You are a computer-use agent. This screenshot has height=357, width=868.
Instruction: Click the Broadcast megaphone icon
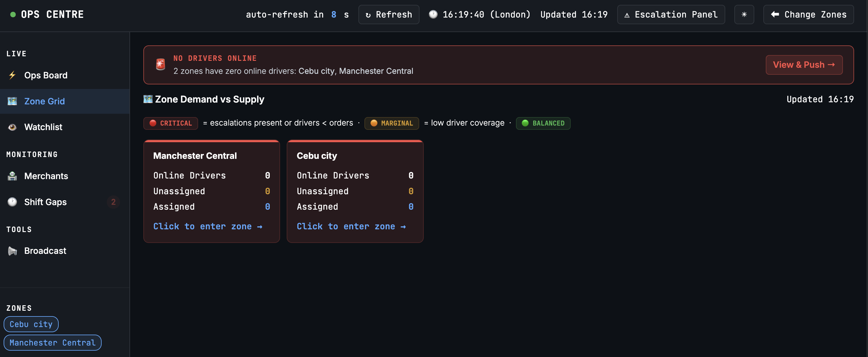click(12, 251)
